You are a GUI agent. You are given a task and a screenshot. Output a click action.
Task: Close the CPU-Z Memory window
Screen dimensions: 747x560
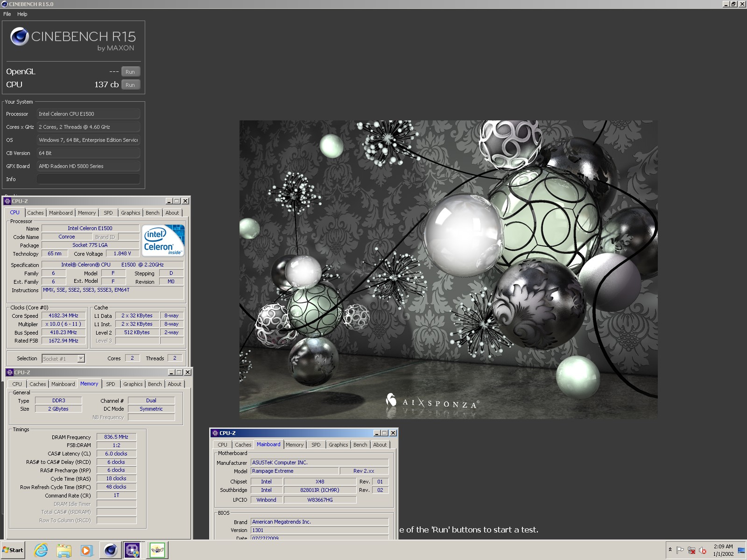(188, 372)
